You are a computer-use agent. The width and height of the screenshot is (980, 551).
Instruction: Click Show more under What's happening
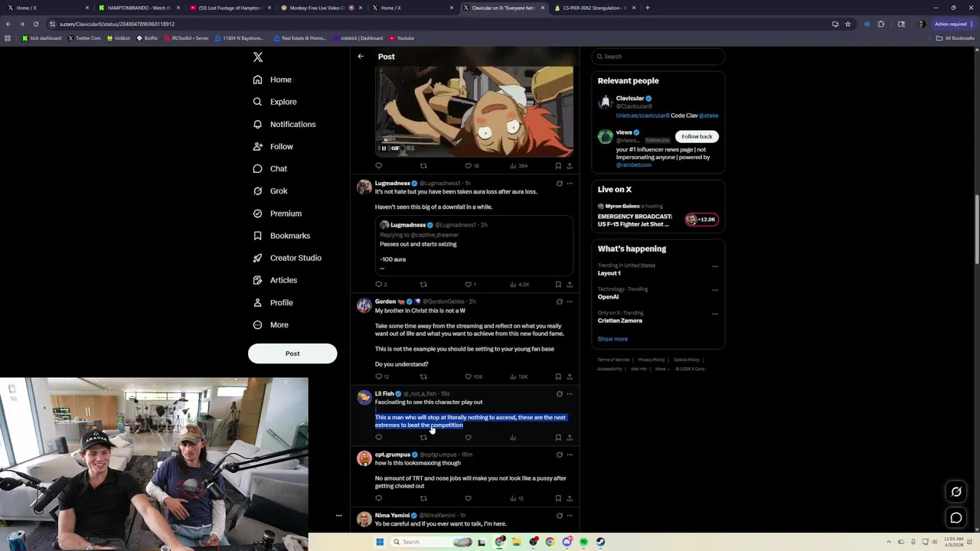(612, 339)
